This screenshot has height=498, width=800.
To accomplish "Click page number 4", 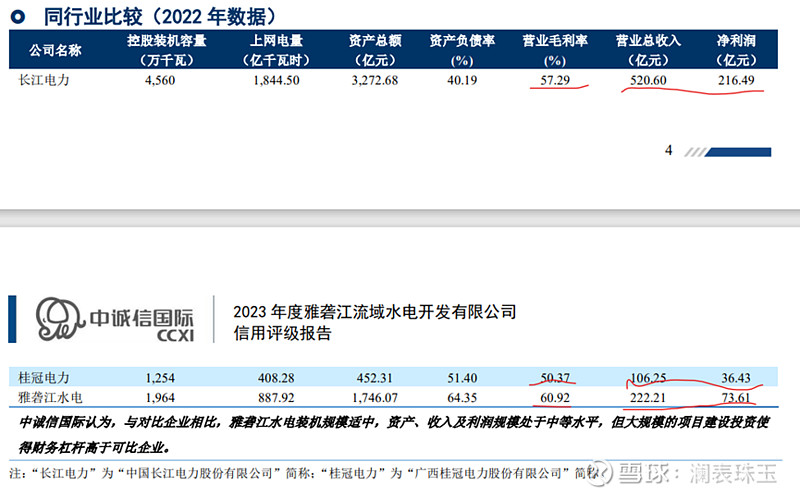I will [668, 150].
